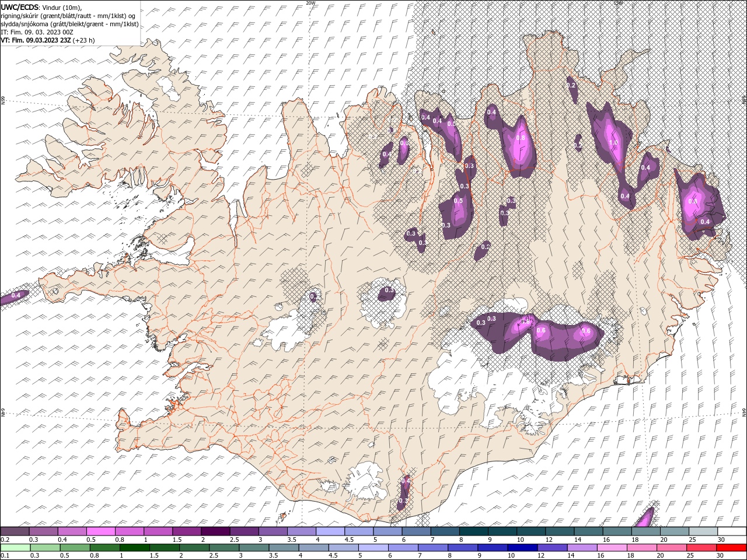Pick rain legend swatch between 20 and 25
Viewport: 747px width, 560px height.
coord(671,548)
